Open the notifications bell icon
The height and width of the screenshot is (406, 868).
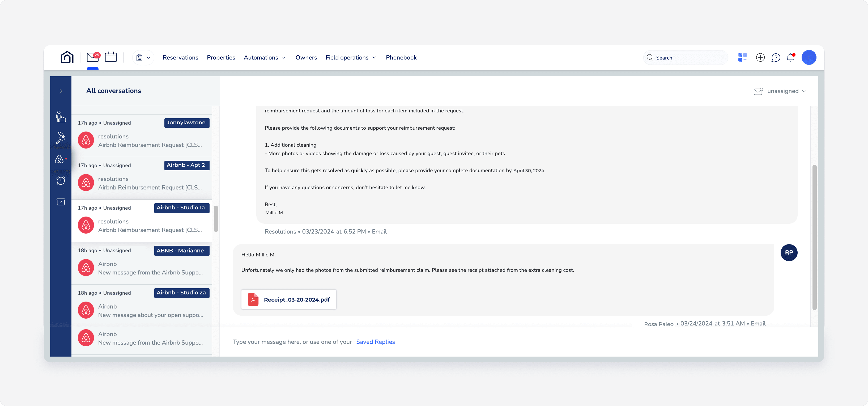click(x=790, y=57)
